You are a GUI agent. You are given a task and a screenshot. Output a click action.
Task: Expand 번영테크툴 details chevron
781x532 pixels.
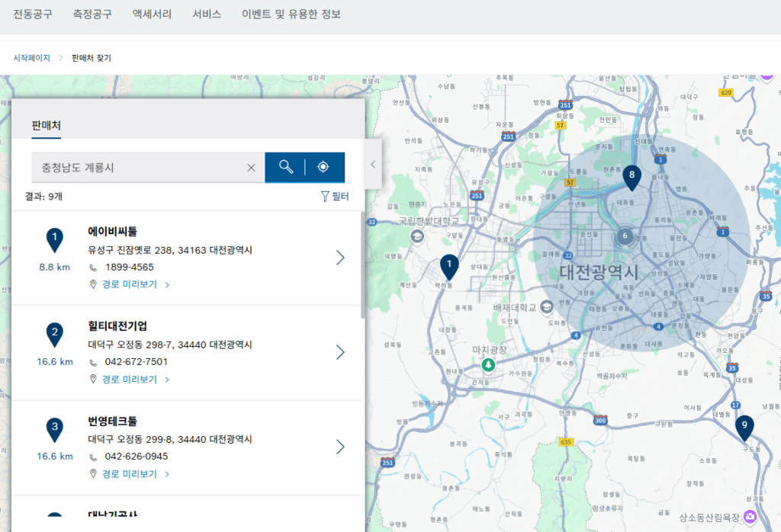[x=340, y=447]
